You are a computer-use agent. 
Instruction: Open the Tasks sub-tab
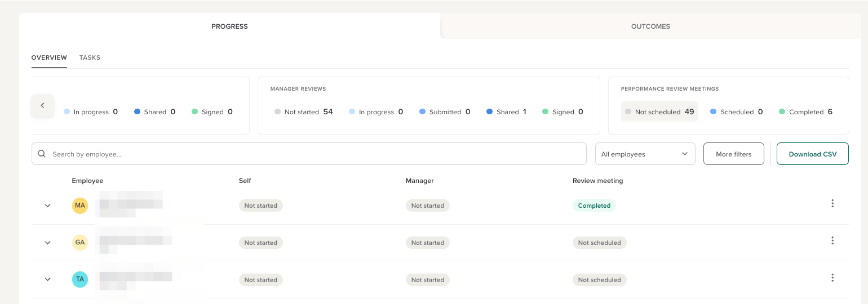90,57
